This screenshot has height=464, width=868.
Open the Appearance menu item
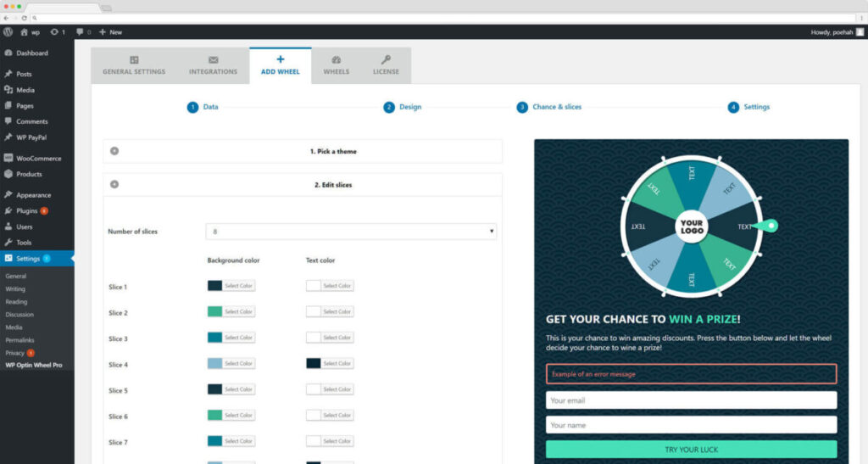pyautogui.click(x=33, y=195)
